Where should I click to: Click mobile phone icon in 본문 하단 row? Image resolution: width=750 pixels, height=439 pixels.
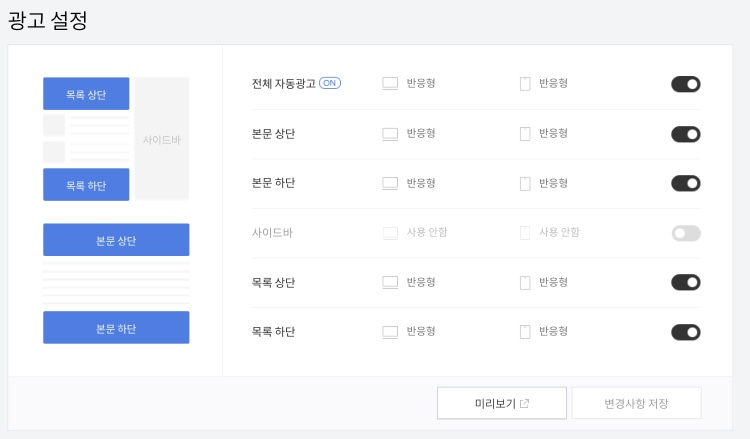click(525, 184)
